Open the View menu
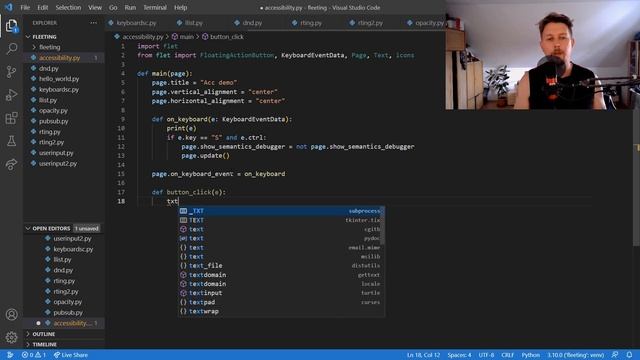This screenshot has height=360, width=640. point(95,7)
